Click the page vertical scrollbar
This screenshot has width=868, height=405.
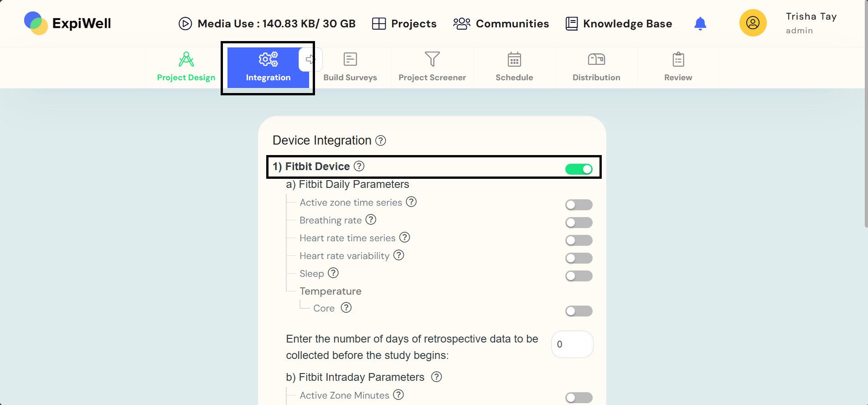(x=866, y=114)
